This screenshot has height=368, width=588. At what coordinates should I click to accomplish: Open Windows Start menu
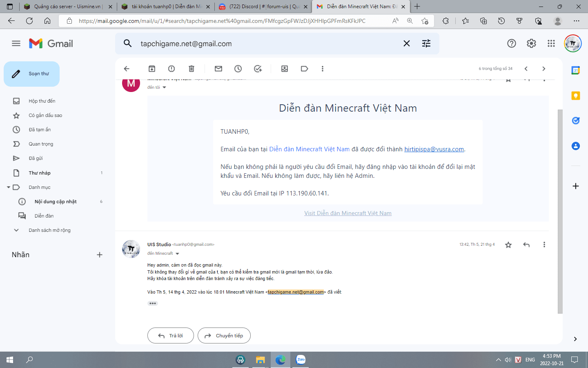click(x=10, y=360)
